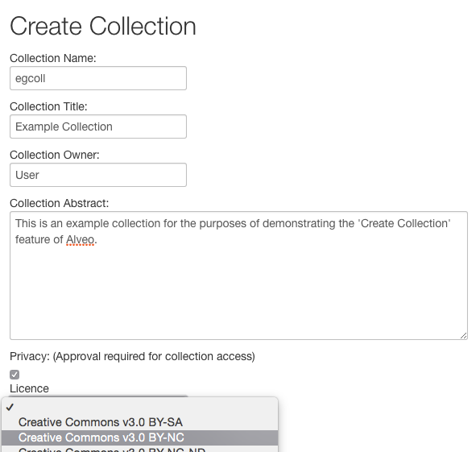Click the Privacy approval required label
This screenshot has width=476, height=452.
pos(132,356)
